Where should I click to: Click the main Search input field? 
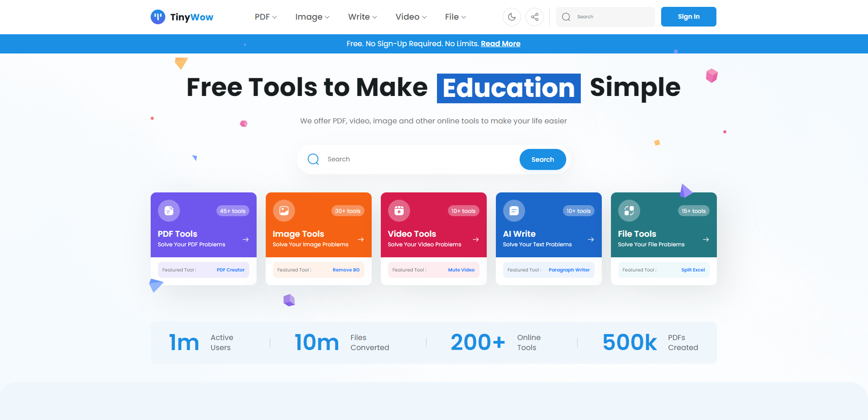coord(420,159)
